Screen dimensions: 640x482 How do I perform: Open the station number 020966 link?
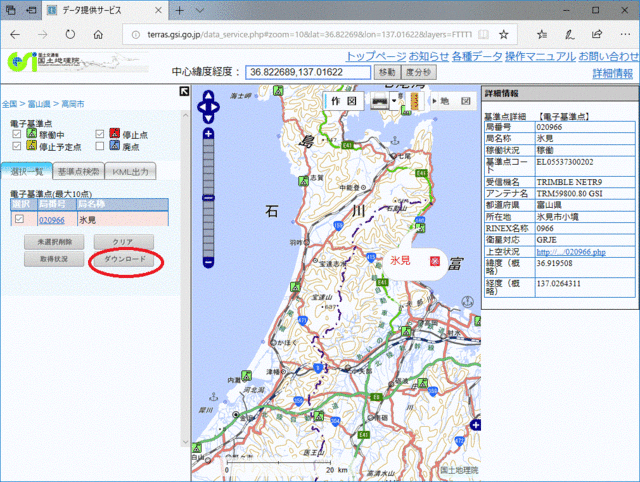click(52, 220)
